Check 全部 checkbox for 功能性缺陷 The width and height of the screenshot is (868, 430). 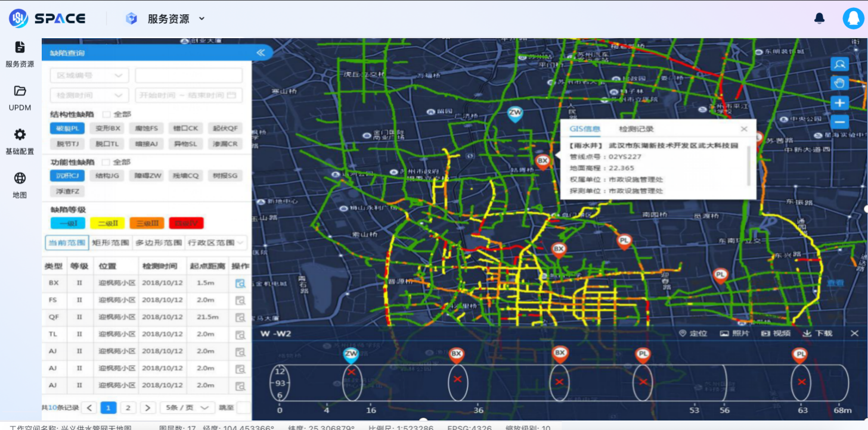[107, 162]
